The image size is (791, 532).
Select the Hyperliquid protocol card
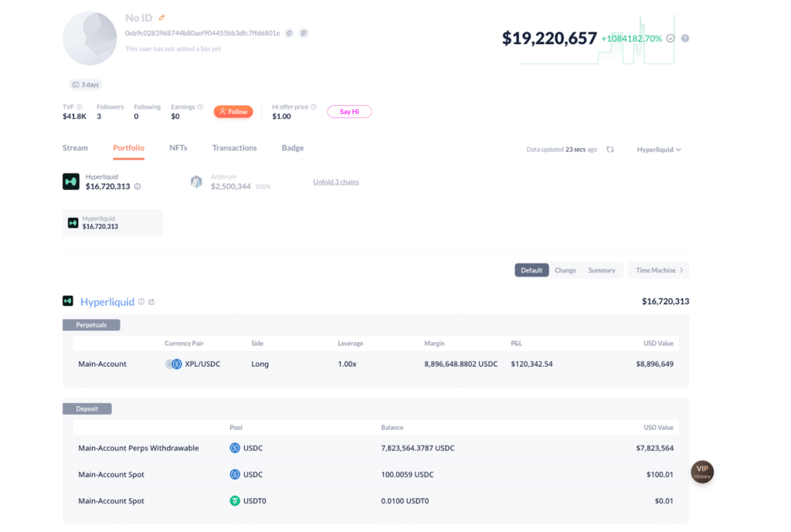point(113,223)
